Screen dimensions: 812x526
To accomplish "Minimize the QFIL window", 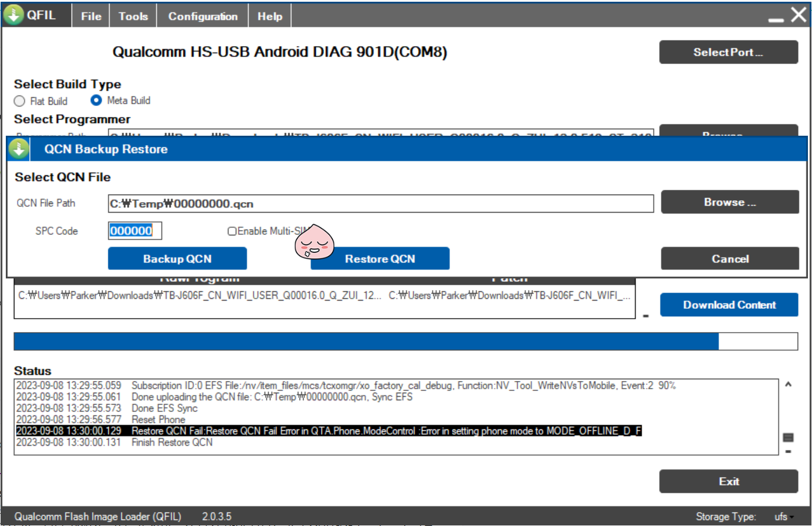I will 776,20.
